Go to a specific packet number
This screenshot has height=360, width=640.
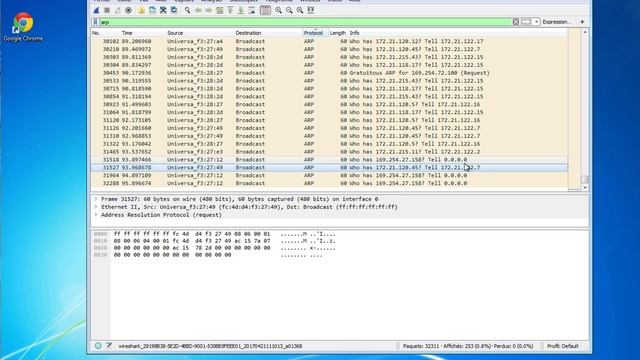click(220, 10)
